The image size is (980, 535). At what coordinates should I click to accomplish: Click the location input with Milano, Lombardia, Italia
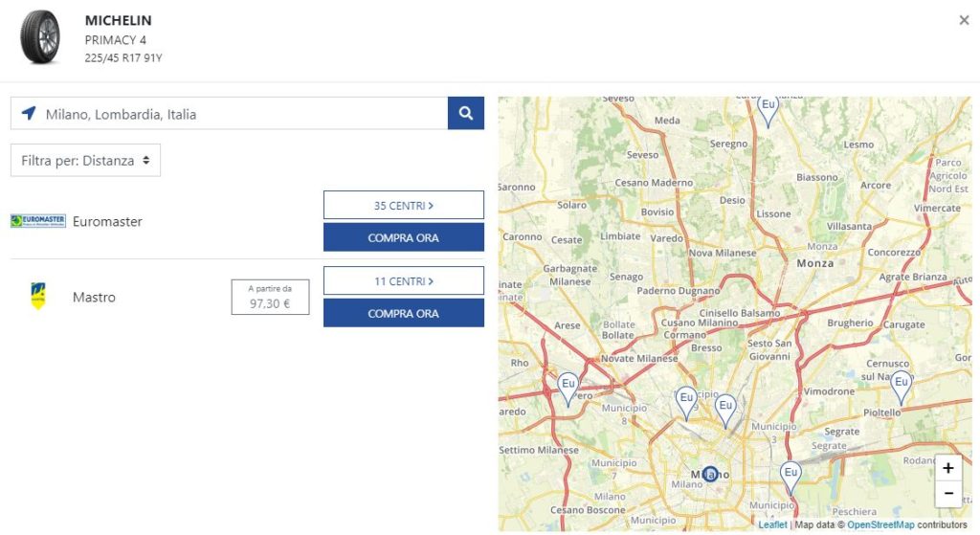pos(239,114)
